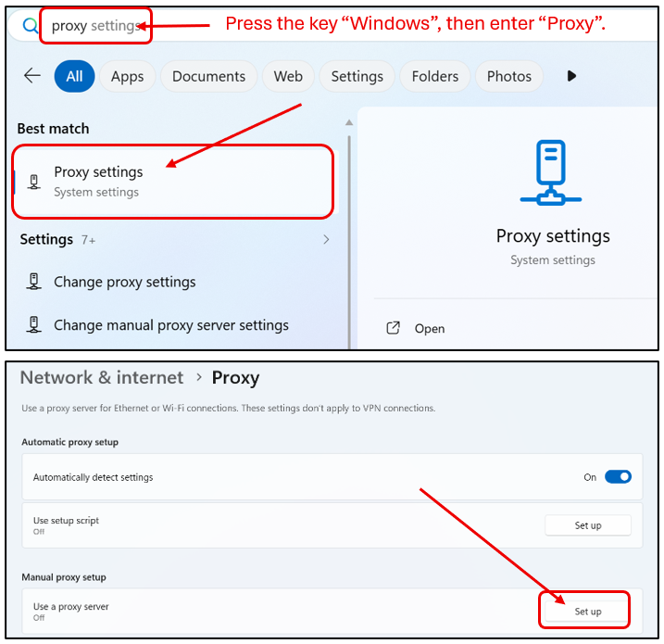Set up the Use setup script option
664x644 pixels.
click(588, 525)
